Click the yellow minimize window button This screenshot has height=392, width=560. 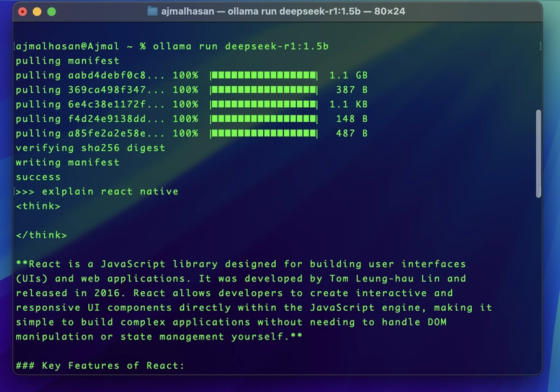tap(37, 12)
